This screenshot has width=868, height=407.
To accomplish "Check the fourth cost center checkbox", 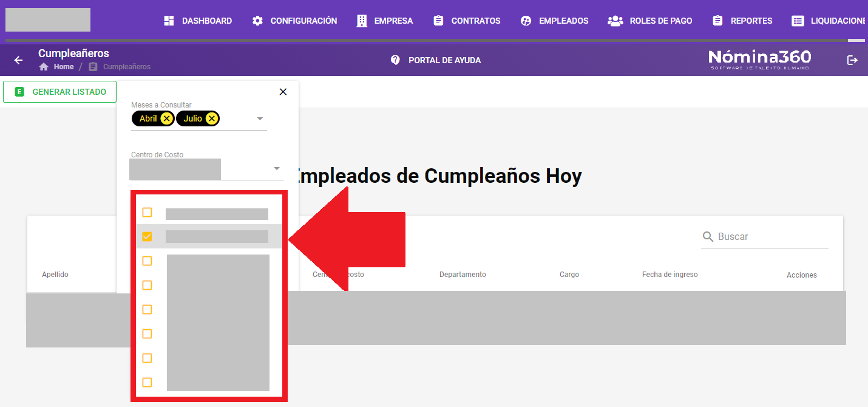I will click(x=147, y=286).
